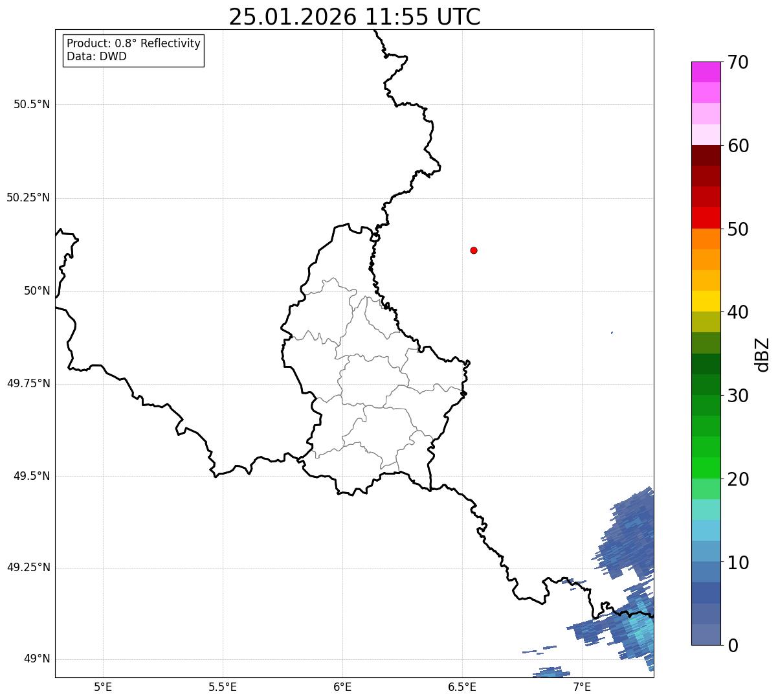Click the light sky-blue swatch between 10 and 20
This screenshot has height=700, width=778.
tap(706, 530)
